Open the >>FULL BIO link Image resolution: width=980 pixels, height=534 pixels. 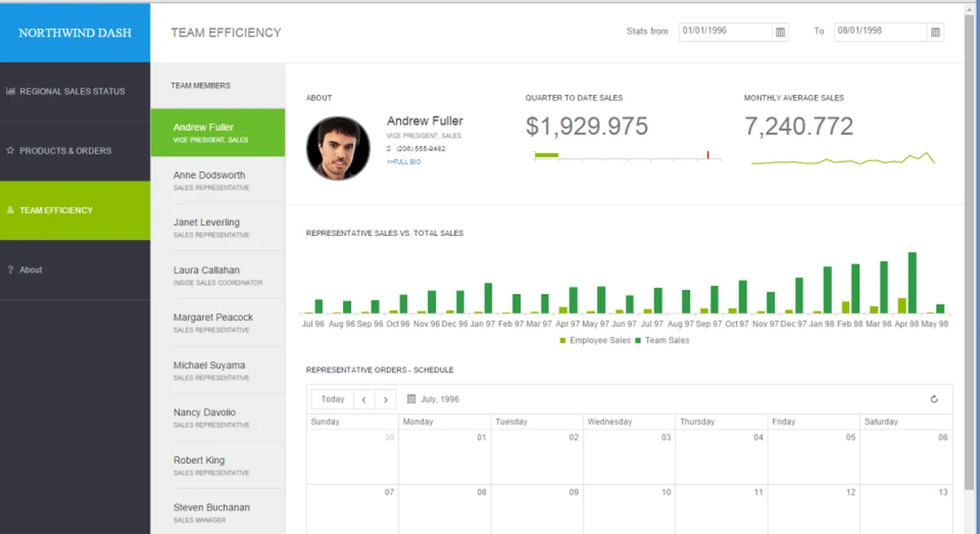404,162
